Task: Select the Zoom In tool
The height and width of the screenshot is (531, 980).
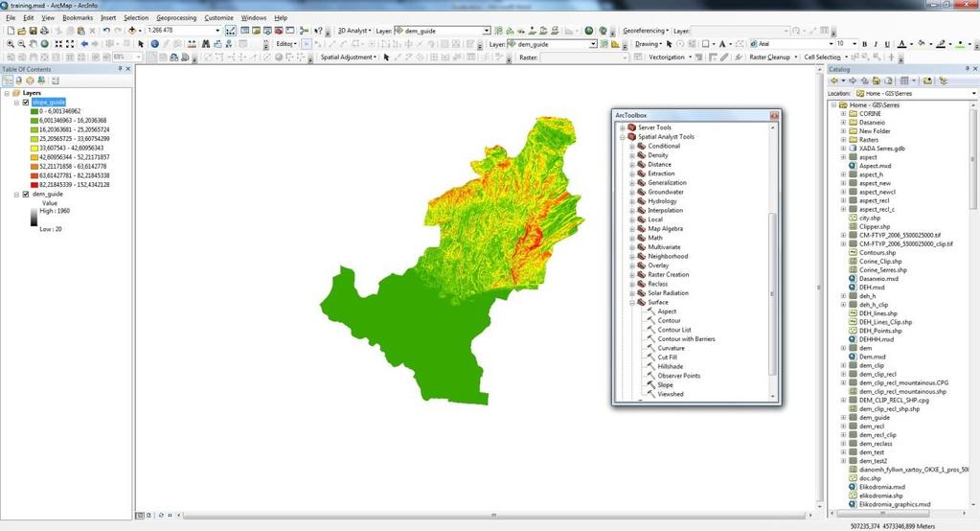Action: pyautogui.click(x=11, y=44)
